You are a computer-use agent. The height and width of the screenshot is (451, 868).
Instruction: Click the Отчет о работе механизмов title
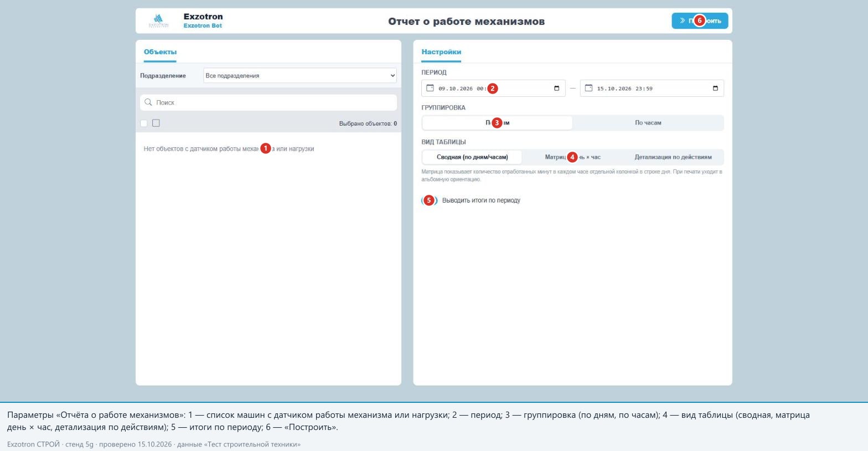pos(466,22)
